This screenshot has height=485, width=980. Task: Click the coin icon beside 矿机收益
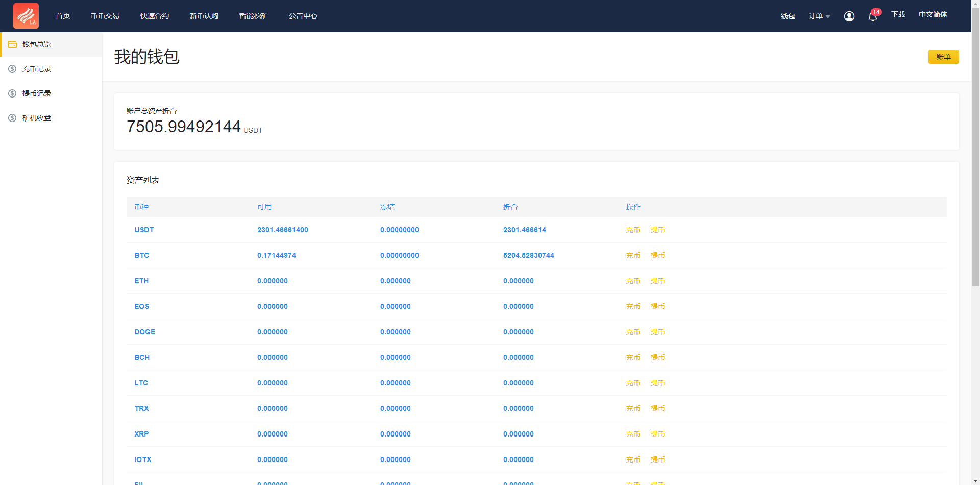[12, 118]
